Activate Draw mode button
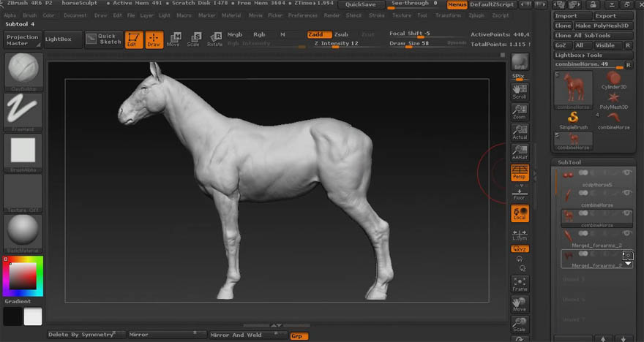 click(154, 39)
